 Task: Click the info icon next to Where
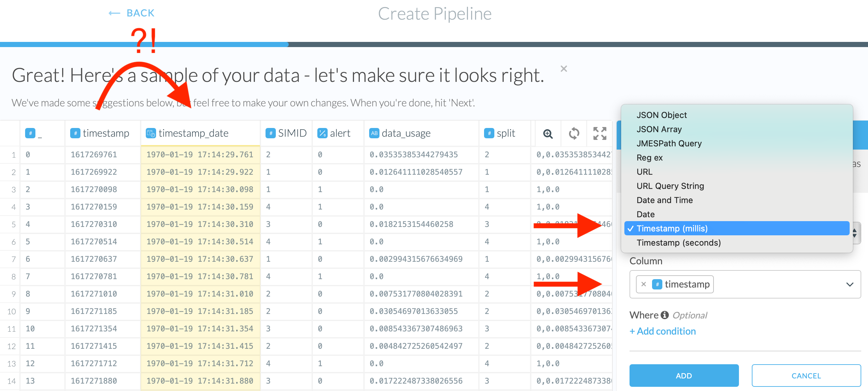point(665,315)
